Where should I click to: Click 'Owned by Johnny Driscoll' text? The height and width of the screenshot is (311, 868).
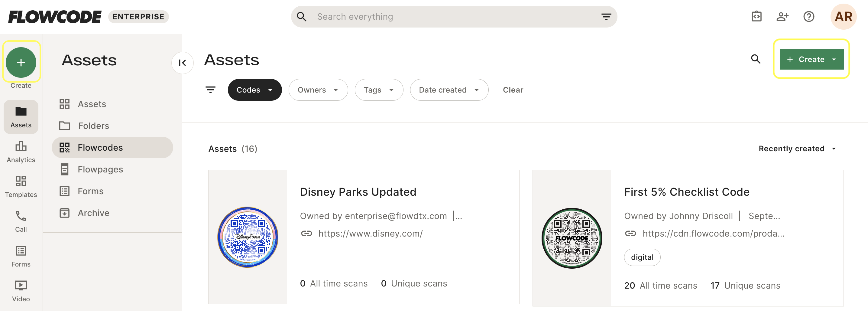(678, 216)
